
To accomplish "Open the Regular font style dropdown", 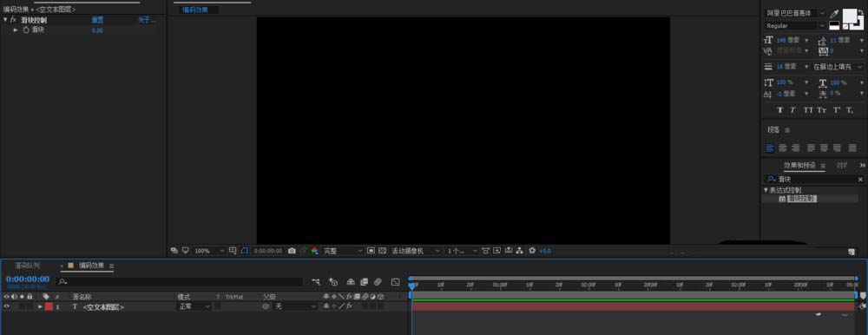I will (x=795, y=25).
